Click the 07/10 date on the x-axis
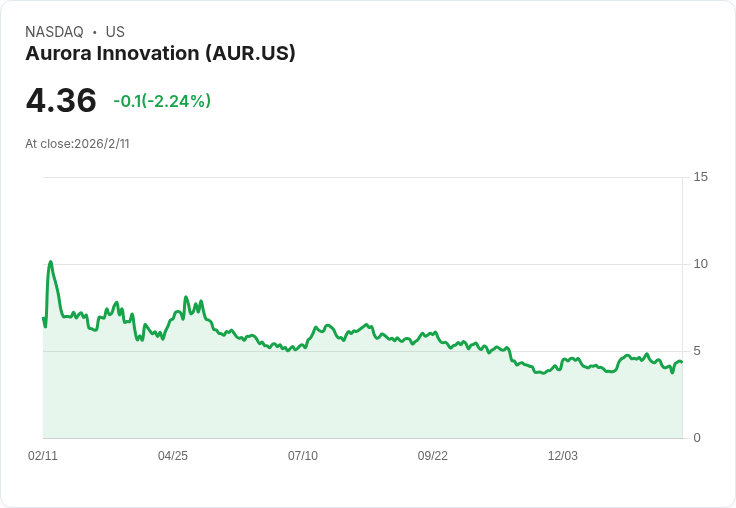Viewport: 736px width, 508px height. 303,456
